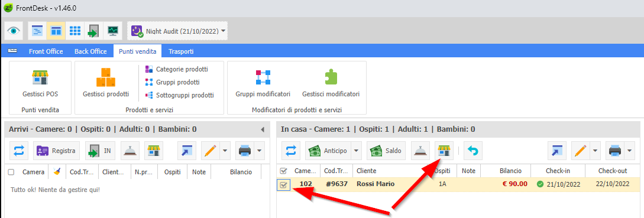Click the Check-out column header
644x218 pixels.
pyautogui.click(x=612, y=171)
